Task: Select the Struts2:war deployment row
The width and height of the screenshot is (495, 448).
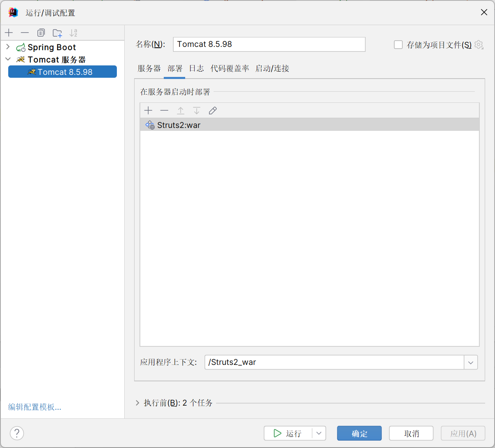Action: tap(309, 125)
